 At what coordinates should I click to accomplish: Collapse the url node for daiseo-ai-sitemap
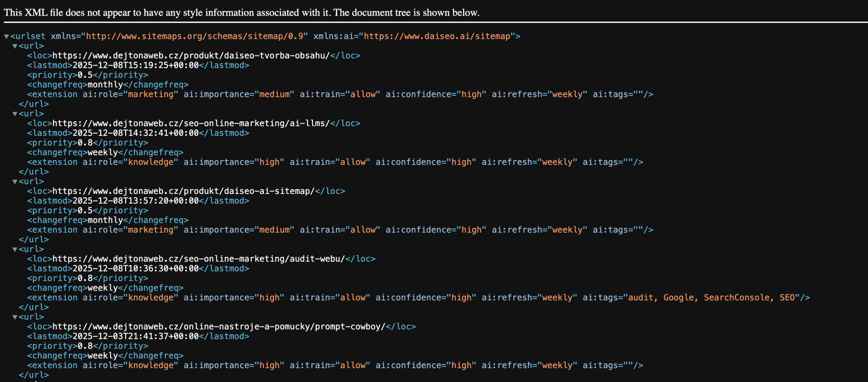coord(15,182)
